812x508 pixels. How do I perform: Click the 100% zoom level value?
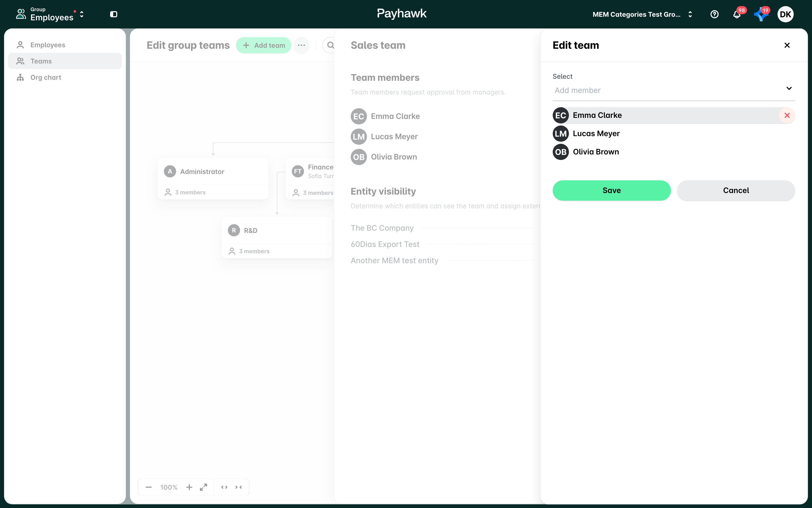pos(169,487)
